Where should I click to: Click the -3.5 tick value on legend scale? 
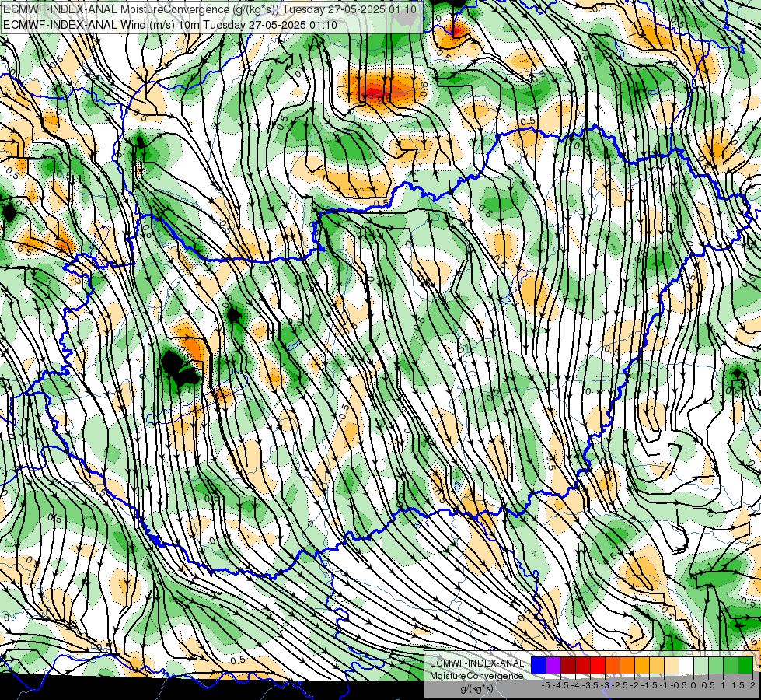point(590,685)
